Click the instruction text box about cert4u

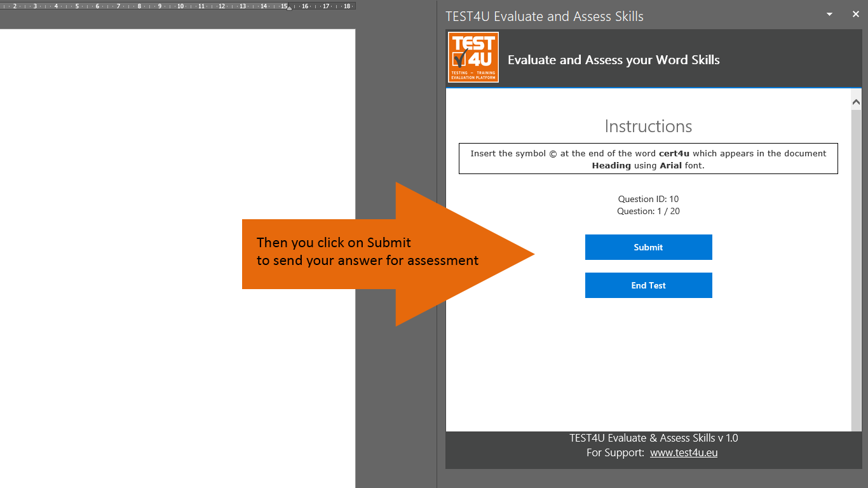click(x=648, y=159)
